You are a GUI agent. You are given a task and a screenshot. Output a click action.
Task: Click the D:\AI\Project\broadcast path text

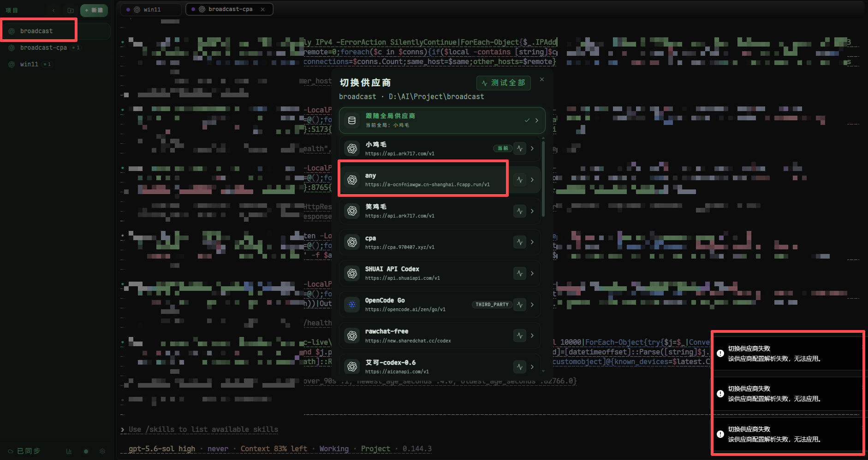436,97
